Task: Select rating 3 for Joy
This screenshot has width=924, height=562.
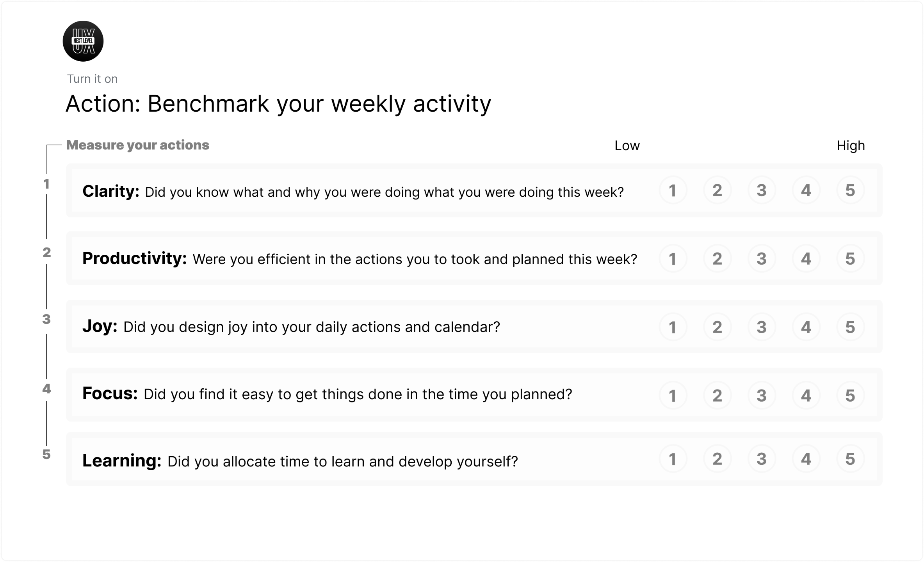Action: (762, 327)
